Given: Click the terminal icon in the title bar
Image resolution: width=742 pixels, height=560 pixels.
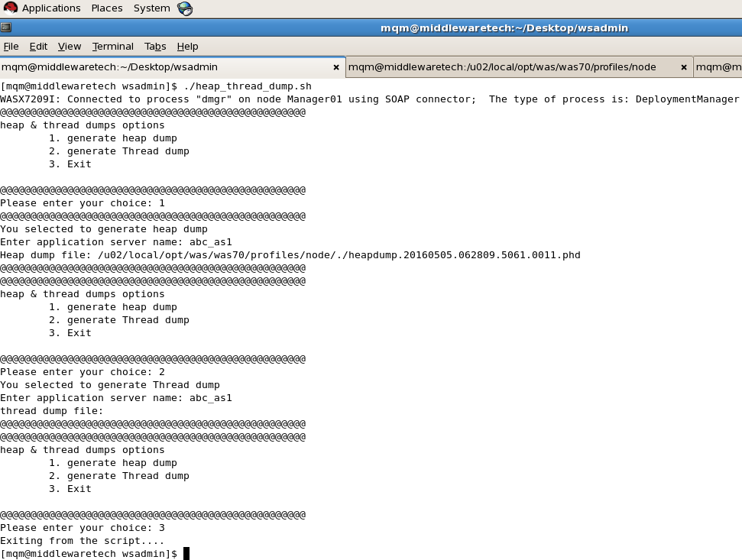Looking at the screenshot, I should point(8,27).
